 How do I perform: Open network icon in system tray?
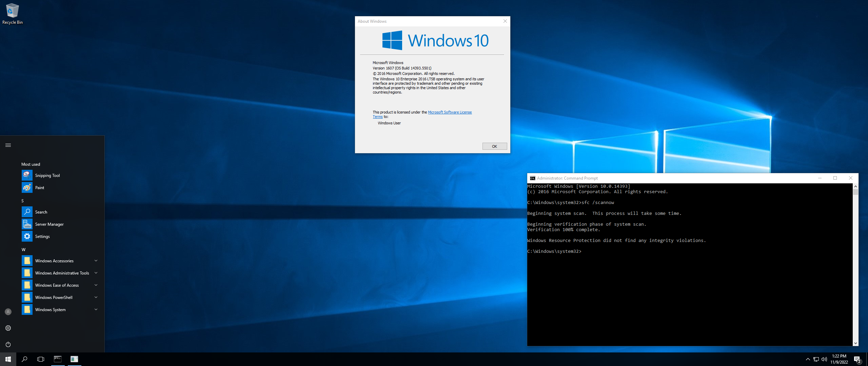[x=816, y=359]
